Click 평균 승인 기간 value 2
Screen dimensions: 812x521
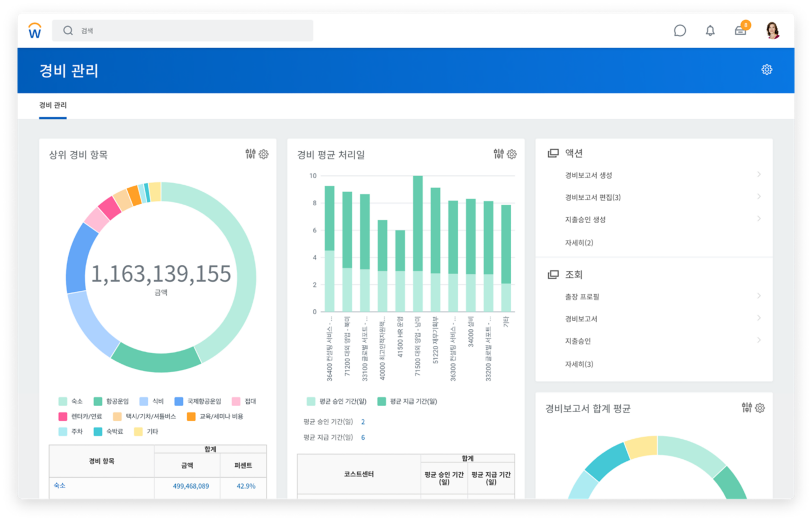363,422
